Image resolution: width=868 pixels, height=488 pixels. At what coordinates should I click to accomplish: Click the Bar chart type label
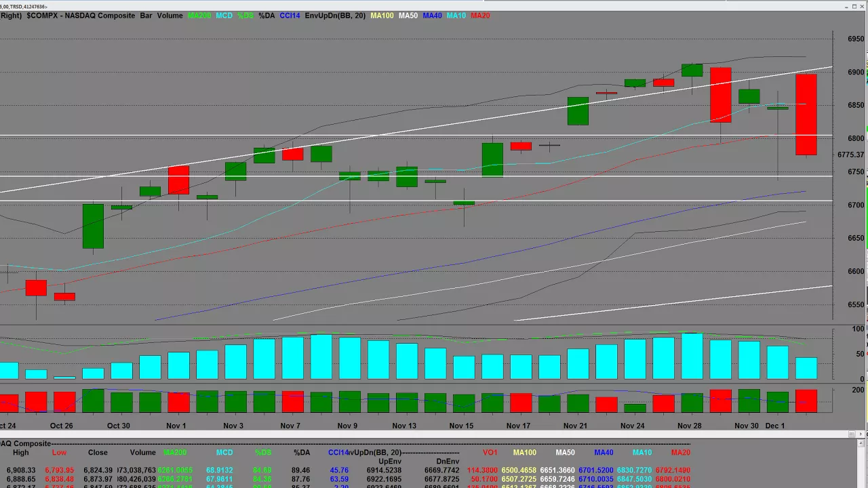[x=146, y=16]
